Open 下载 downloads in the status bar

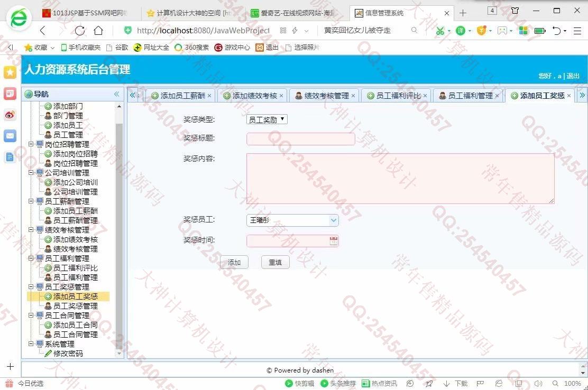(456, 383)
